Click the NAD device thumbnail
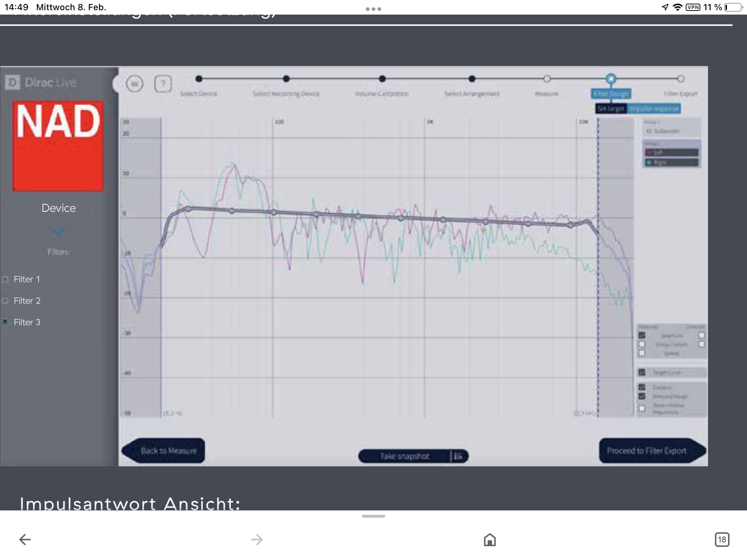 coord(58,146)
